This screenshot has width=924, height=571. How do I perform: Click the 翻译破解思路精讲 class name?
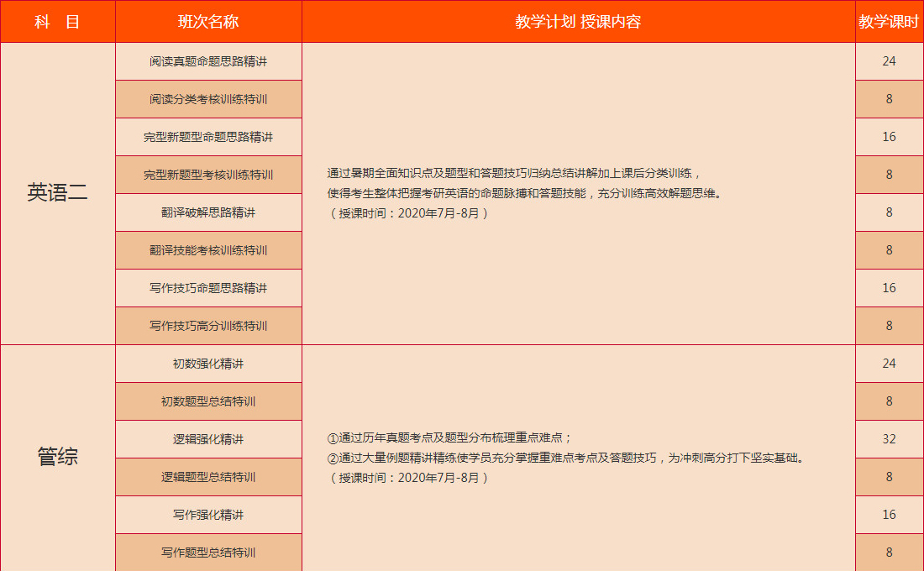[x=208, y=212]
